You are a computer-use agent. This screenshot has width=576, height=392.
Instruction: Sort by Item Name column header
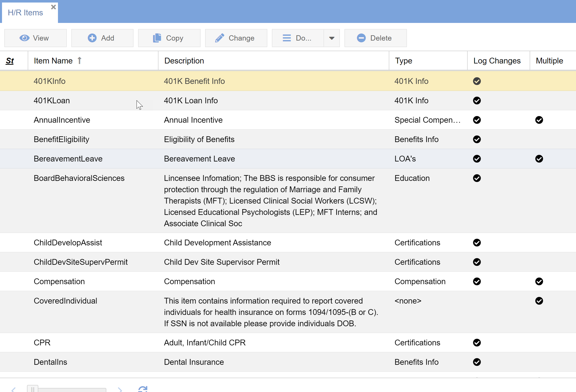point(53,61)
